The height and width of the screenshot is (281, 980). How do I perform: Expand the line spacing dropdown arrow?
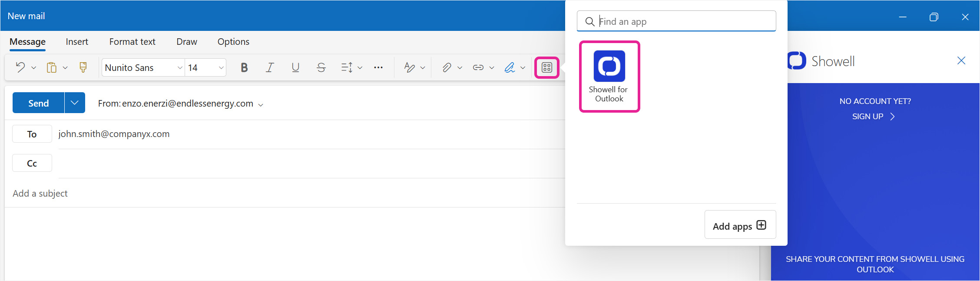point(360,68)
